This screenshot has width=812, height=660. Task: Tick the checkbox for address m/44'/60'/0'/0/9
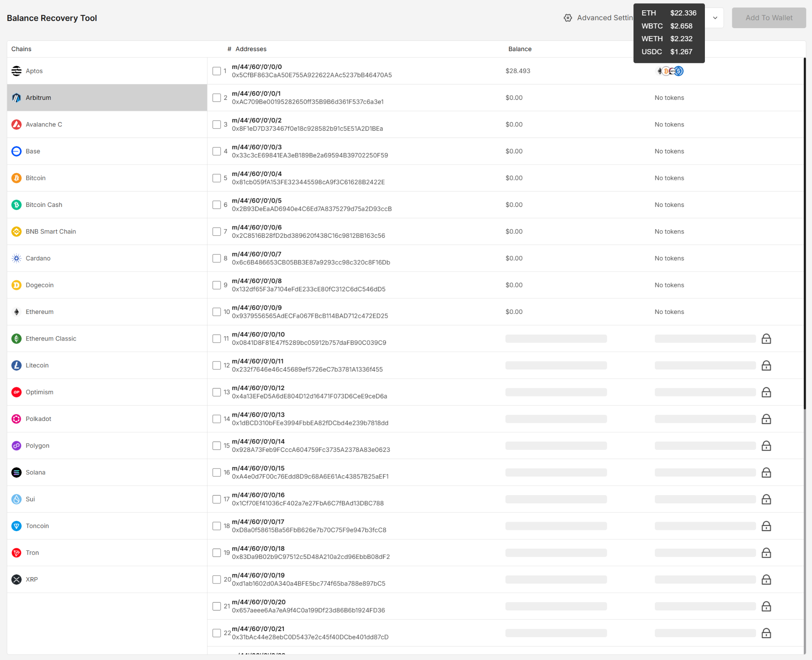[217, 312]
